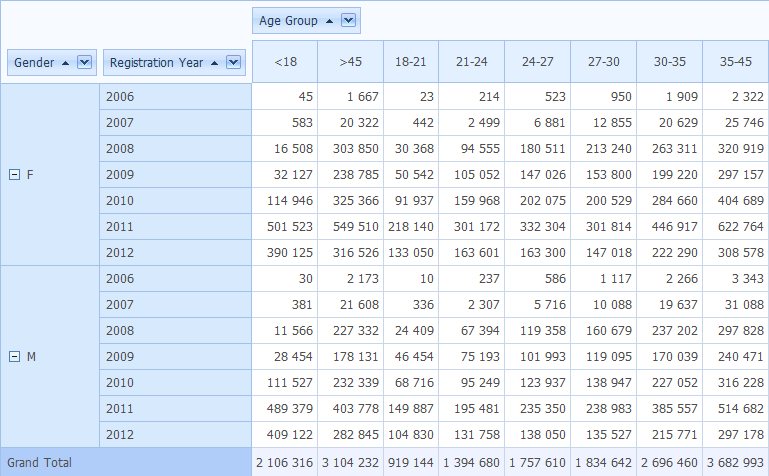769x476 pixels.
Task: Select the 30-35 column header
Action: [x=669, y=62]
